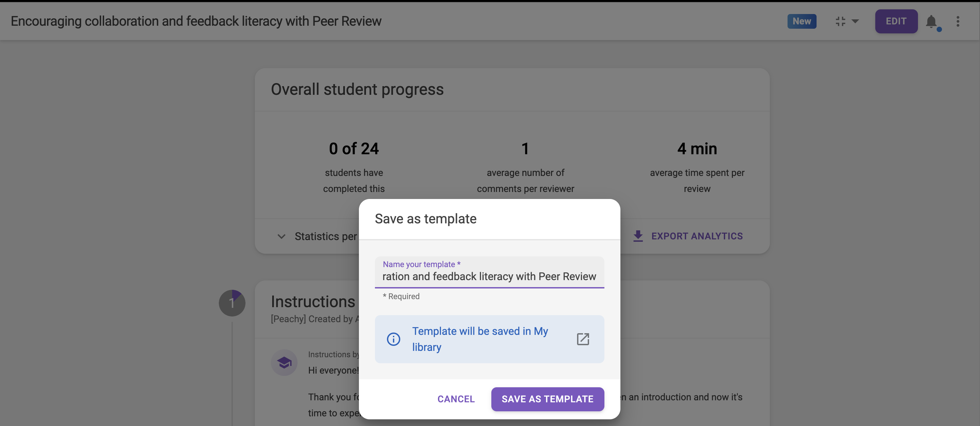Screen dimensions: 980x426
Task: Click the 'Template will be saved in My library' text
Action: (480, 339)
